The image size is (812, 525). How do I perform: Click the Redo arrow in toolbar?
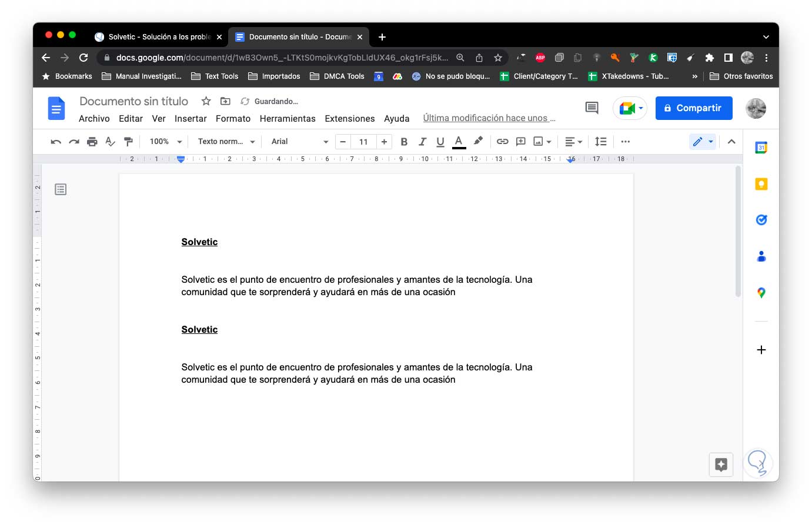pos(74,142)
